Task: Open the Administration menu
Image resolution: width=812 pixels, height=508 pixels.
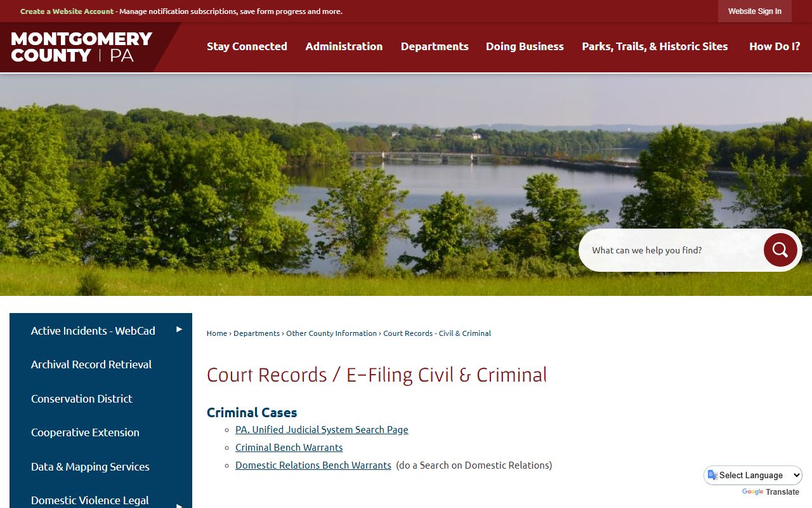Action: [x=344, y=46]
